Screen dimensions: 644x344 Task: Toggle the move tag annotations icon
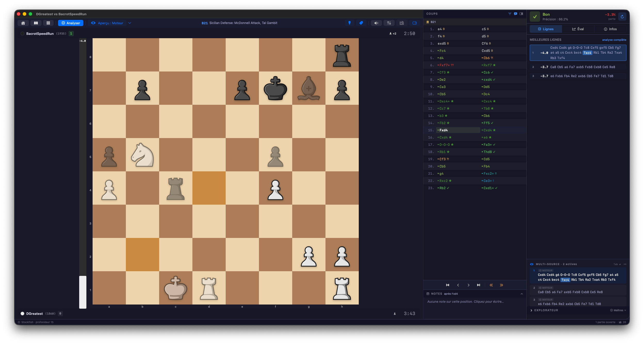[361, 23]
